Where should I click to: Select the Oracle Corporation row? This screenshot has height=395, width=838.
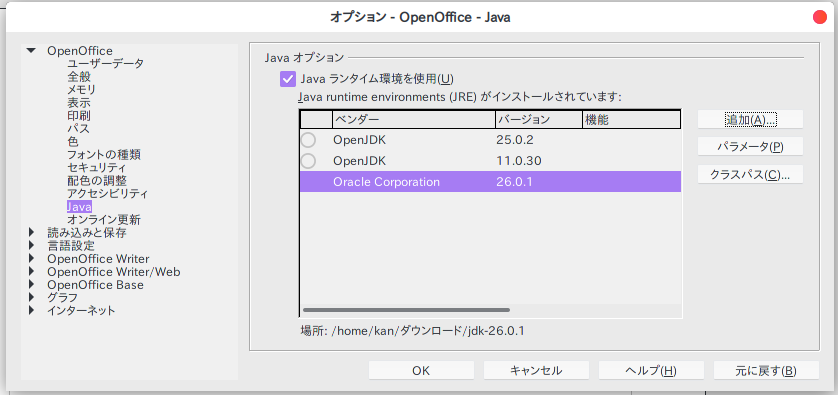tap(490, 182)
